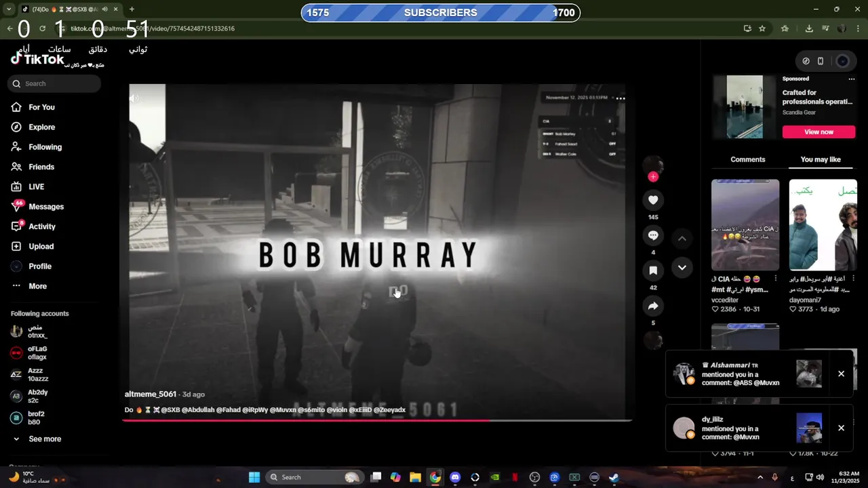Switch to the You may like tab
The width and height of the screenshot is (868, 488).
pyautogui.click(x=821, y=159)
